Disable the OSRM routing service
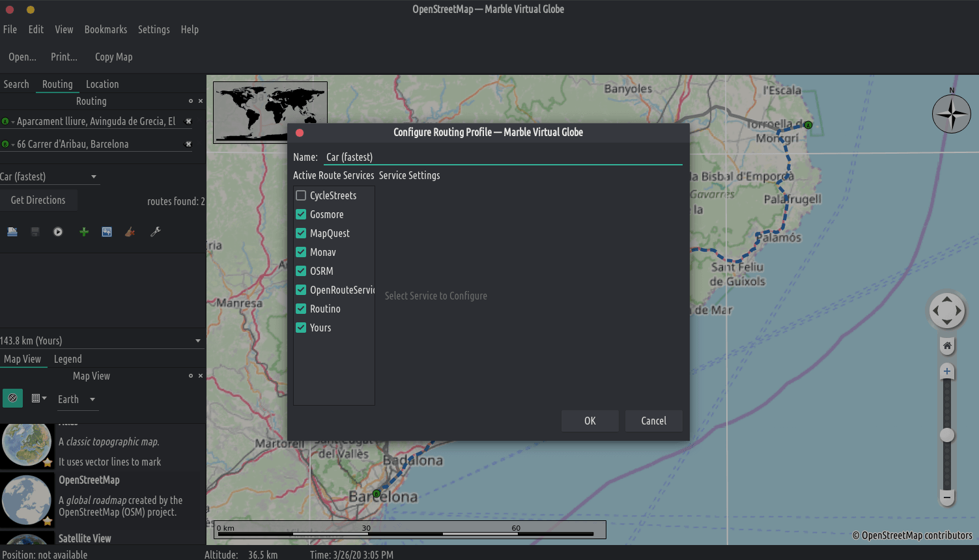979x560 pixels. 301,271
